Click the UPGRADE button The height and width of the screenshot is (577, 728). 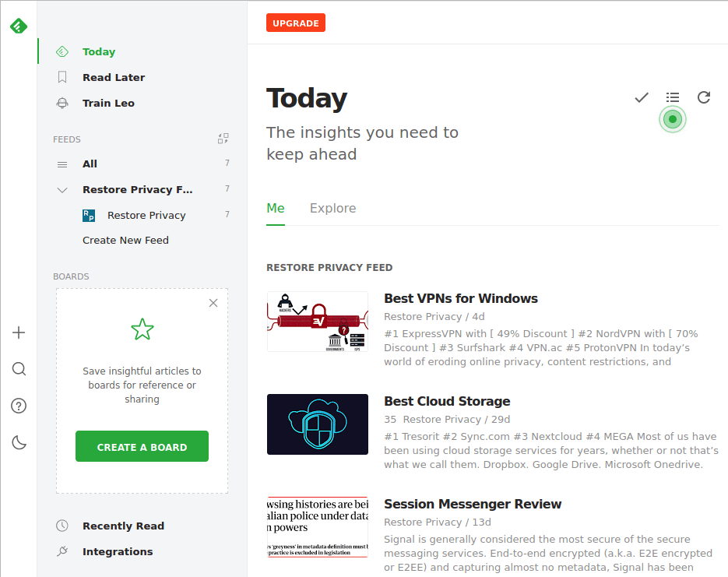pyautogui.click(x=295, y=23)
